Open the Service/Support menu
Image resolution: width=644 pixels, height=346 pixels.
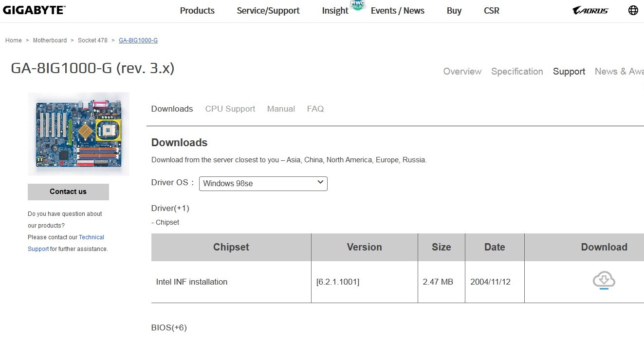pos(268,11)
